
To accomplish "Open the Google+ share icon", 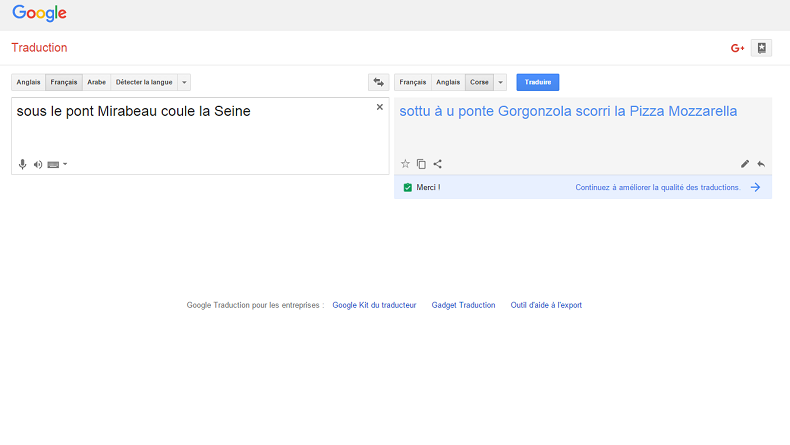I will tap(737, 48).
